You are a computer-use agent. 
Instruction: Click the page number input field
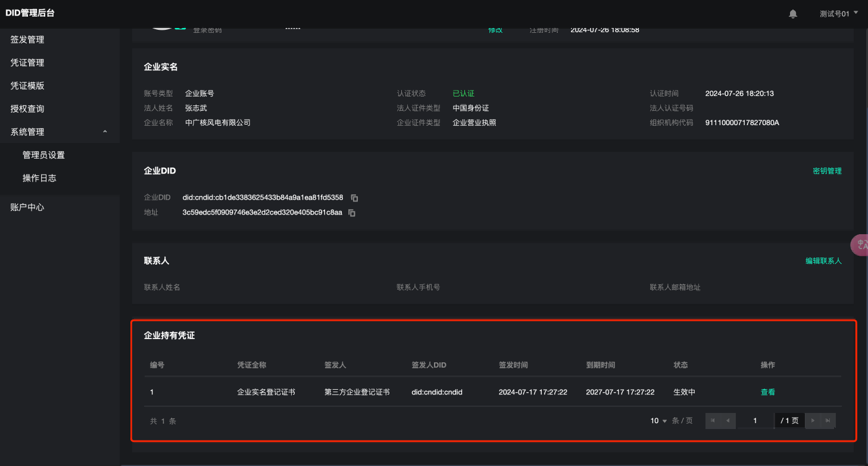(x=755, y=421)
